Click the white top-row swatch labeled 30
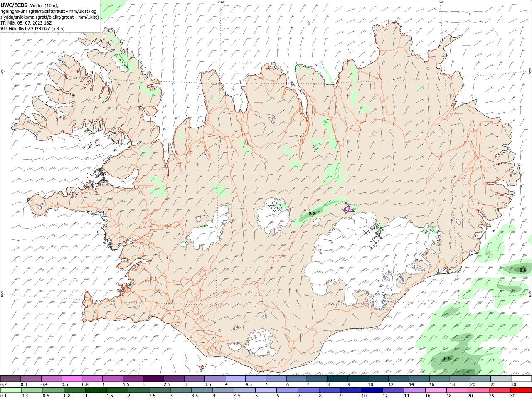 [521, 378]
